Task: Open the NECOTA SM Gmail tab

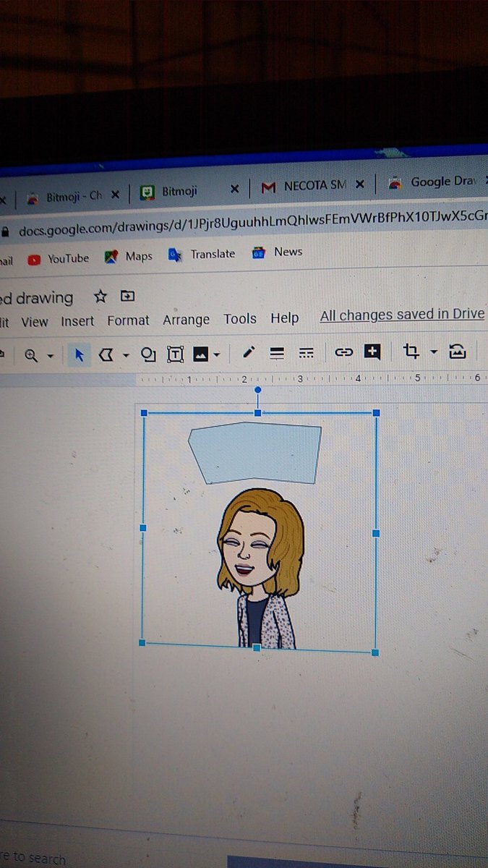Action: tap(304, 187)
